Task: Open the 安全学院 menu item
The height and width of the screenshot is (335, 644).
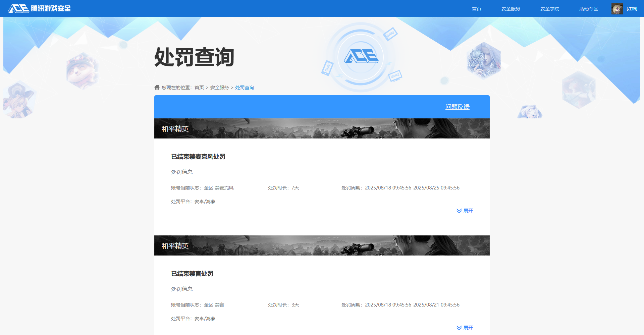Action: pyautogui.click(x=549, y=8)
